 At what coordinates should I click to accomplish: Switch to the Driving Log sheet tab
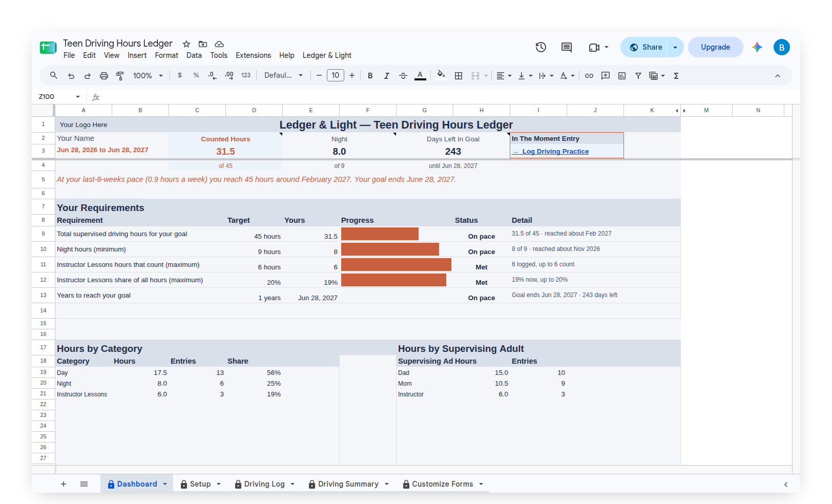click(264, 484)
